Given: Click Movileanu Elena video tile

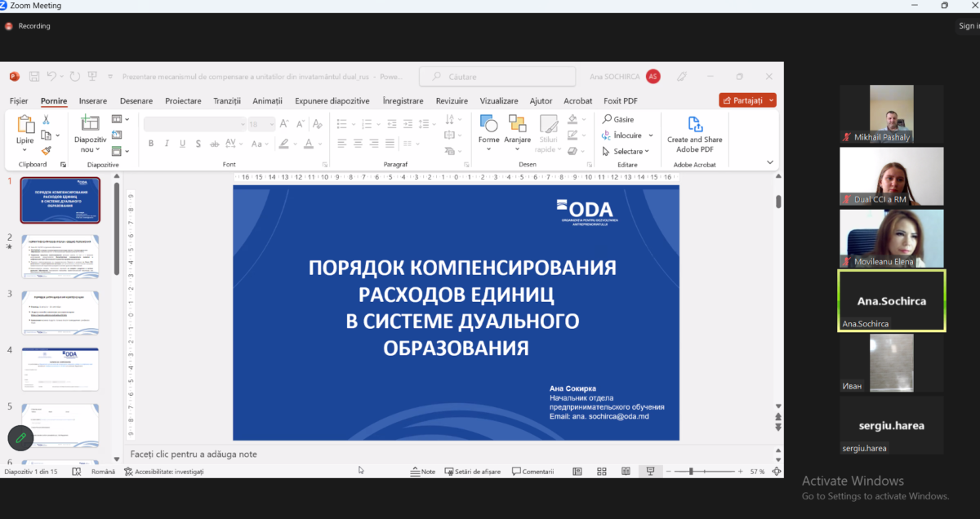Looking at the screenshot, I should click(x=891, y=238).
